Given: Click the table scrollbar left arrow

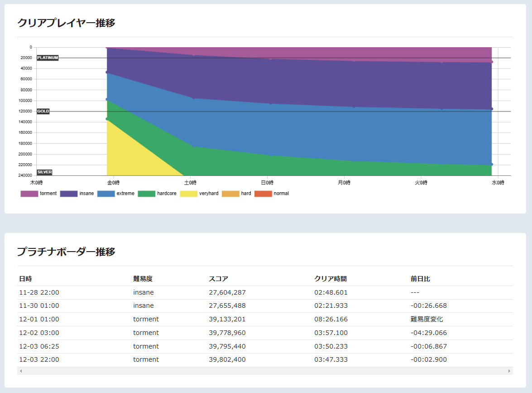Looking at the screenshot, I should pos(20,371).
